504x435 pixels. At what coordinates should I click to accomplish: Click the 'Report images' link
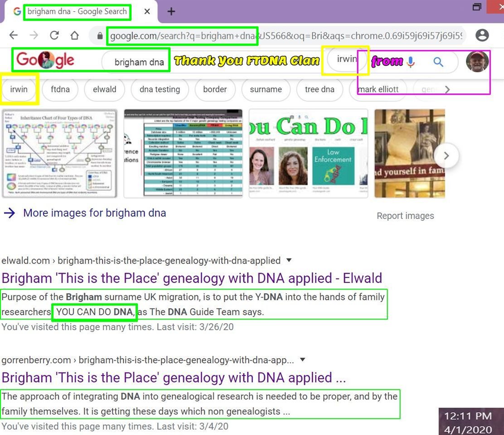(x=405, y=216)
